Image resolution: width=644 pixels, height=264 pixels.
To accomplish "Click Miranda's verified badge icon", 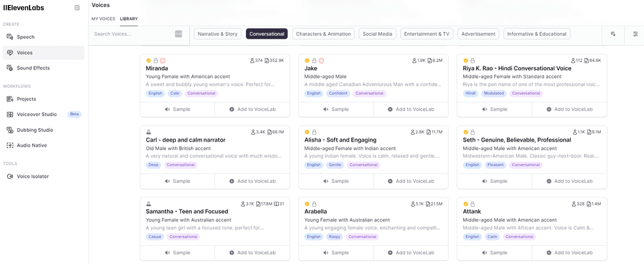I will [x=149, y=61].
